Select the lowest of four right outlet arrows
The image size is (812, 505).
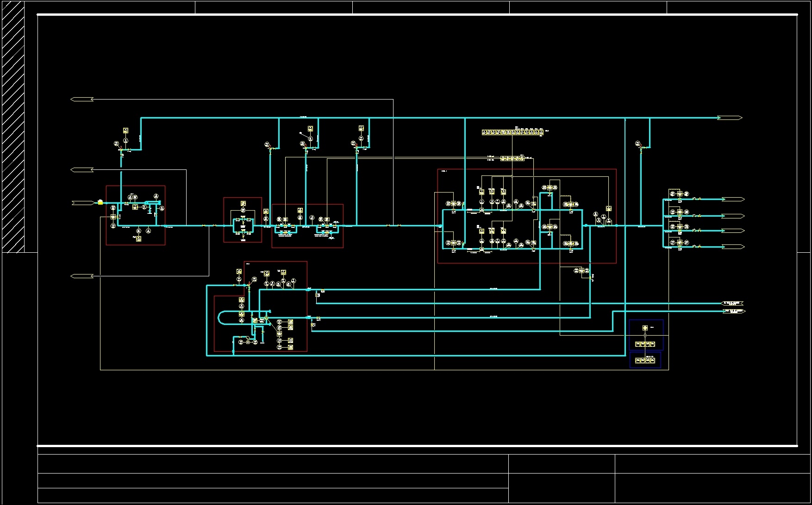733,247
